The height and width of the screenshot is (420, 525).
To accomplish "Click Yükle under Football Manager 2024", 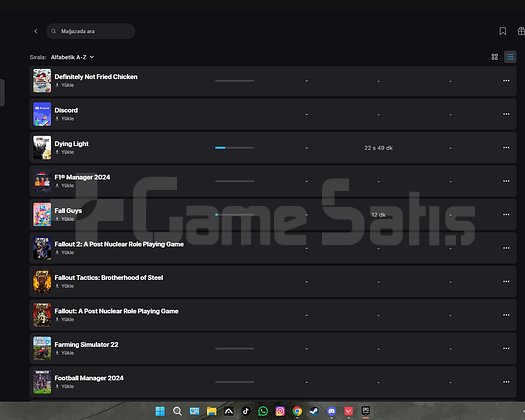I will point(65,387).
